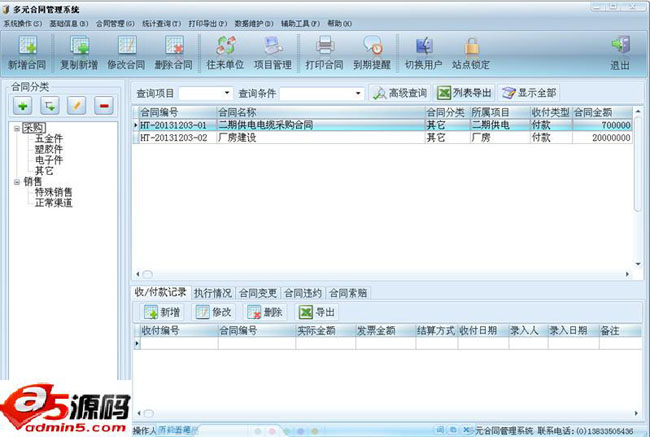Click the contract list horizontal scroll right arrow

click(x=627, y=274)
